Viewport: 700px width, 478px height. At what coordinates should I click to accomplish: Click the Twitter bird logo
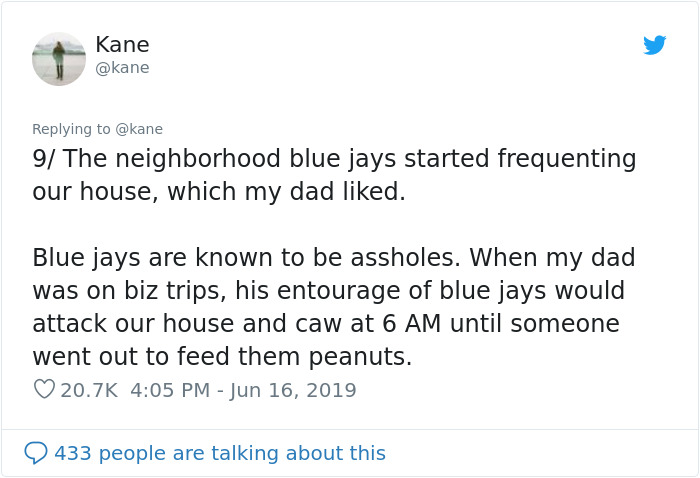[654, 45]
